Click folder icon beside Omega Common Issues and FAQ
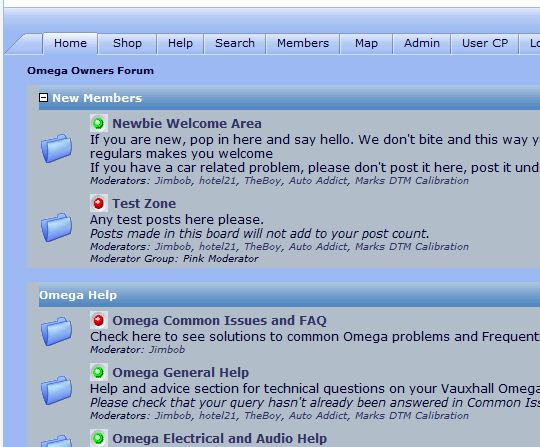Viewport: 540px width, 447px height. click(56, 331)
